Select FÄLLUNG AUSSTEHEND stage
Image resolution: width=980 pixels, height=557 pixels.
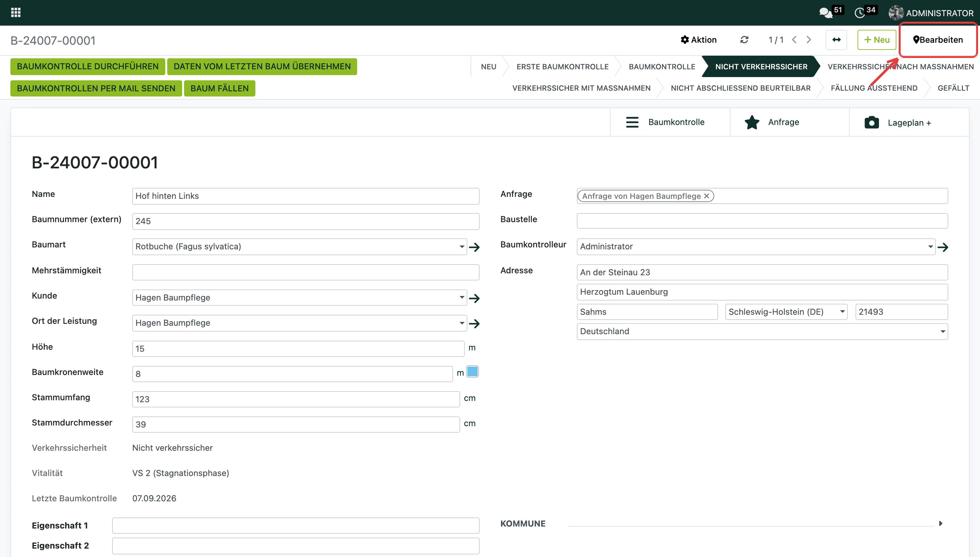tap(874, 88)
